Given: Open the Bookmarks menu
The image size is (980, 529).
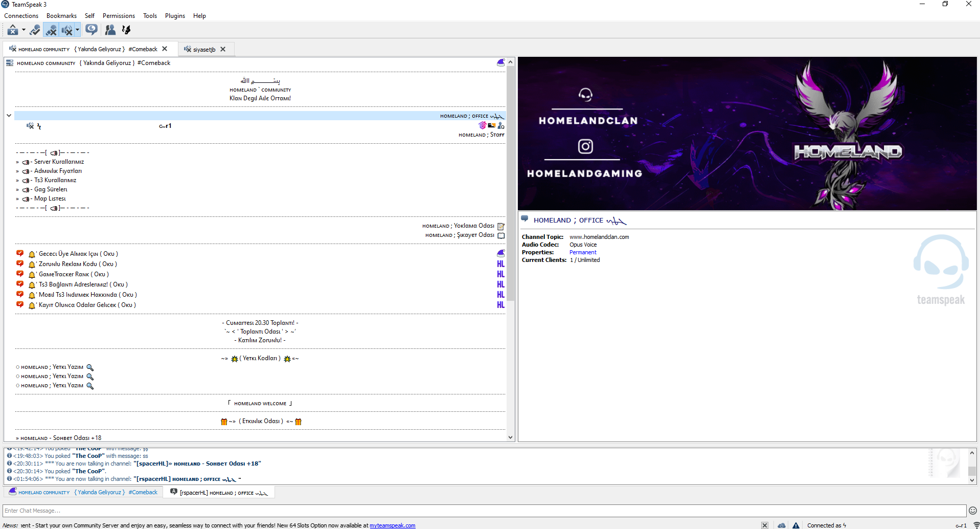Looking at the screenshot, I should tap(61, 16).
